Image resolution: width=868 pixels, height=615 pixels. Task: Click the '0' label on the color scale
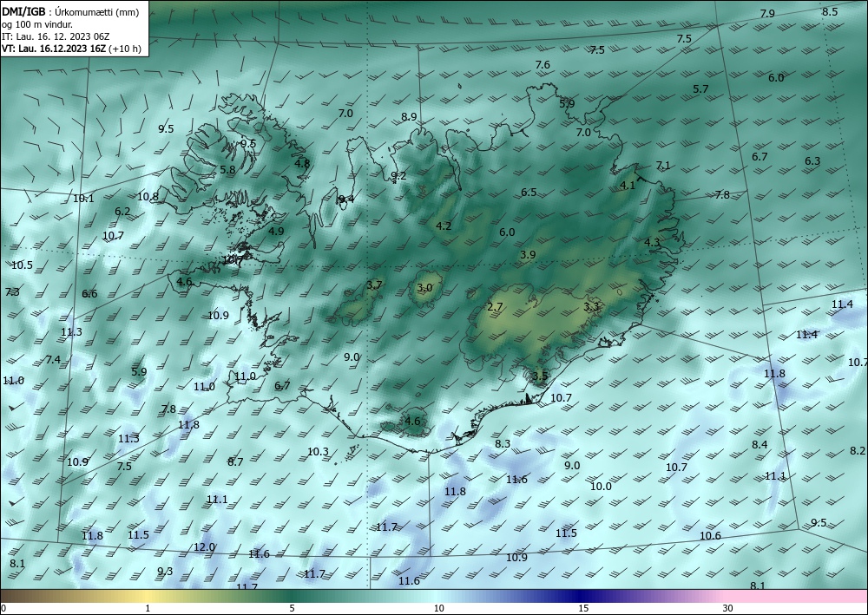(x=3, y=609)
